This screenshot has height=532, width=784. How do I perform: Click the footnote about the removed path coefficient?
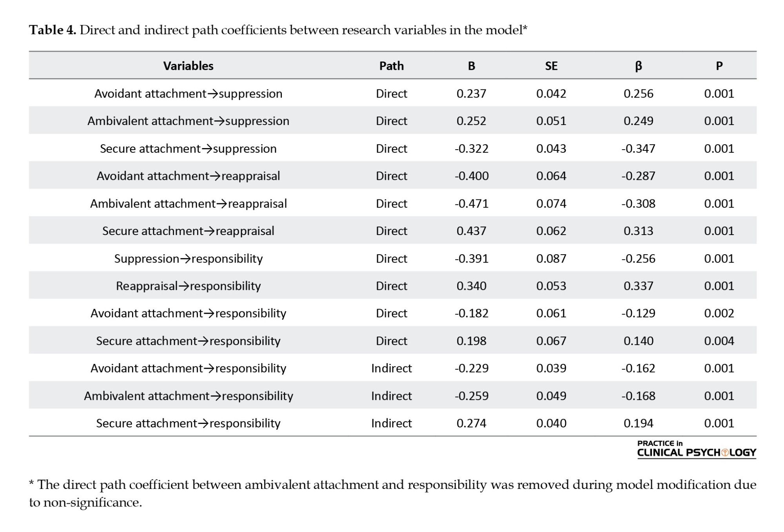point(392,493)
